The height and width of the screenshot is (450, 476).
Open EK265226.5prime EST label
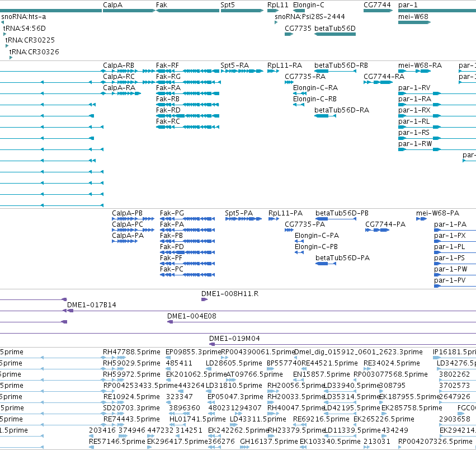[384, 419]
